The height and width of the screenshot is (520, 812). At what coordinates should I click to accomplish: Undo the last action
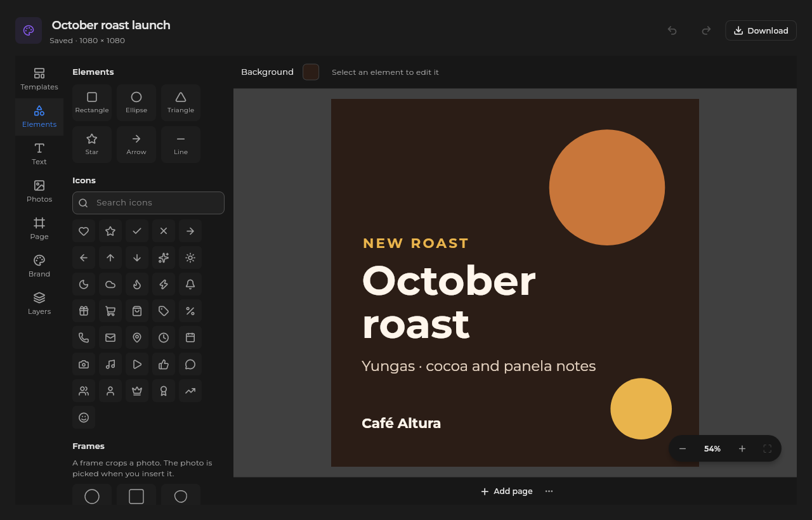pyautogui.click(x=672, y=30)
